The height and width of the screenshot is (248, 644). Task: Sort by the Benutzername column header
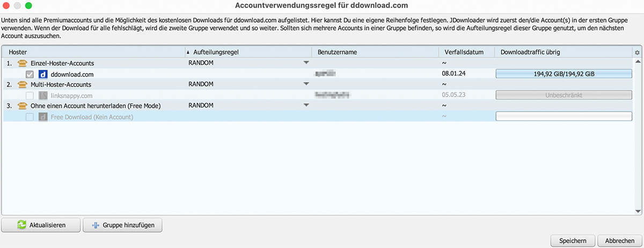coord(375,52)
